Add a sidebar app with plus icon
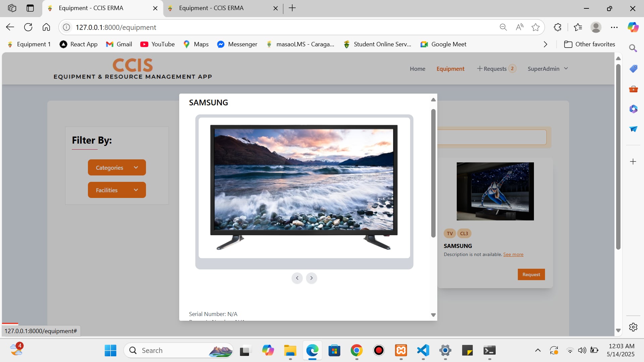Viewport: 644px width, 362px height. 633,162
